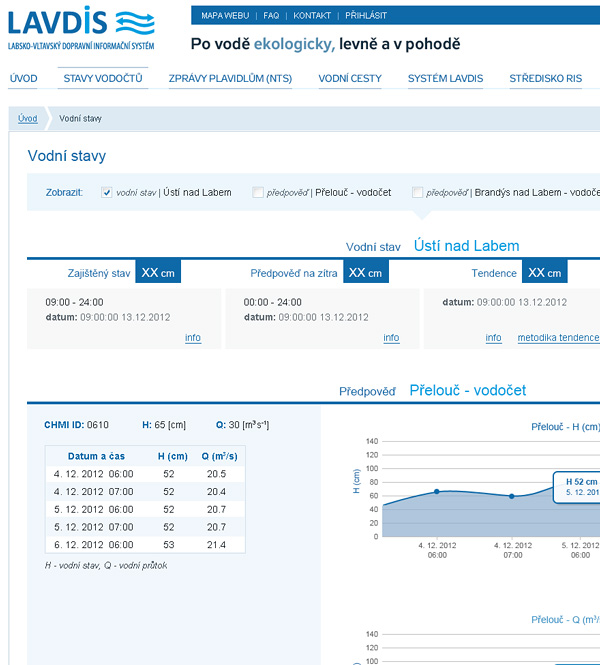This screenshot has width=600, height=665.
Task: Open MAPA WEBU link
Action: (x=225, y=16)
